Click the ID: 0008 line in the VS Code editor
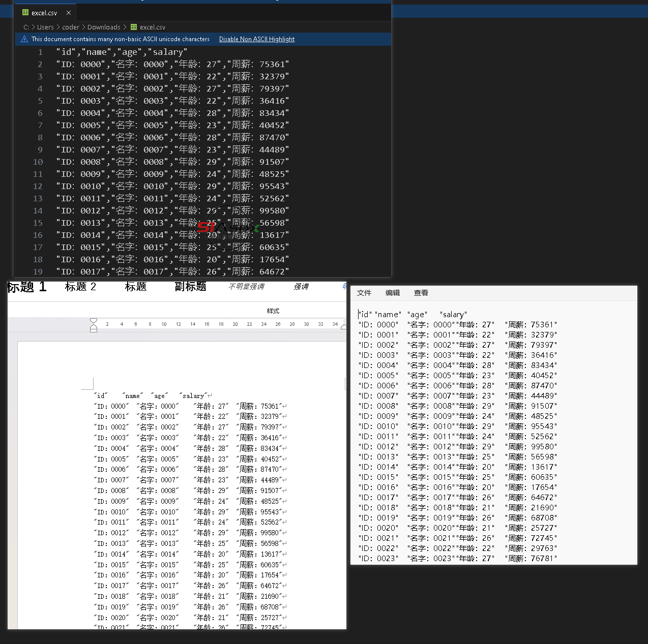The image size is (648, 644). coord(173,162)
